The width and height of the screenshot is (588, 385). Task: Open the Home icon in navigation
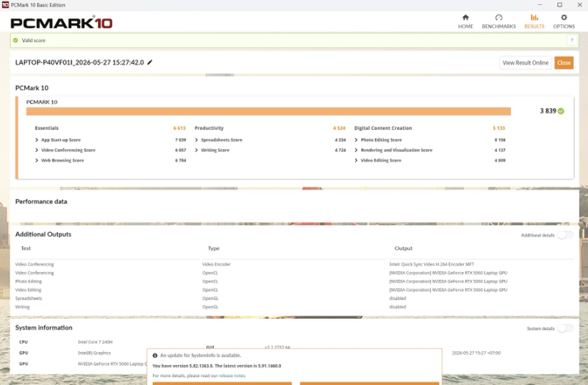point(465,17)
